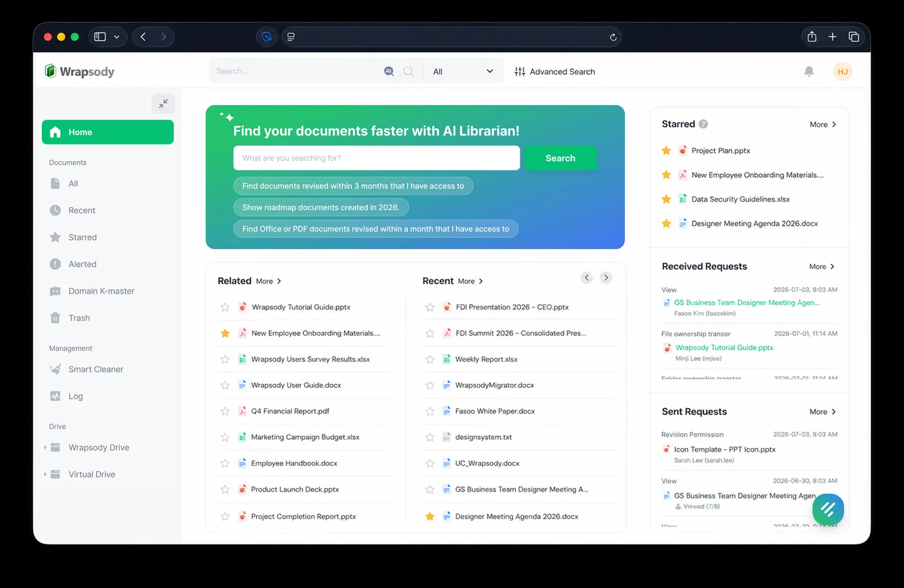Image resolution: width=904 pixels, height=588 pixels.
Task: Click More next to Received Requests
Action: click(x=822, y=267)
